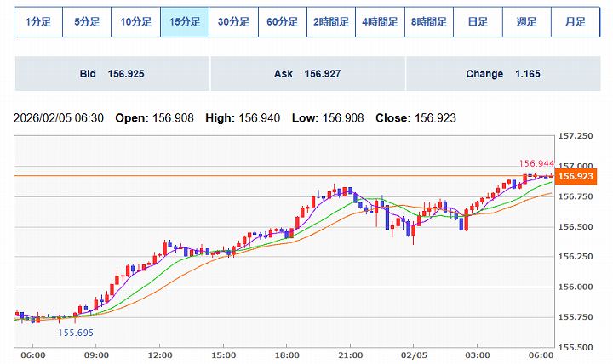This screenshot has height=364, width=613.
Task: Switch to the 1分足 timeframe tab
Action: click(x=38, y=22)
